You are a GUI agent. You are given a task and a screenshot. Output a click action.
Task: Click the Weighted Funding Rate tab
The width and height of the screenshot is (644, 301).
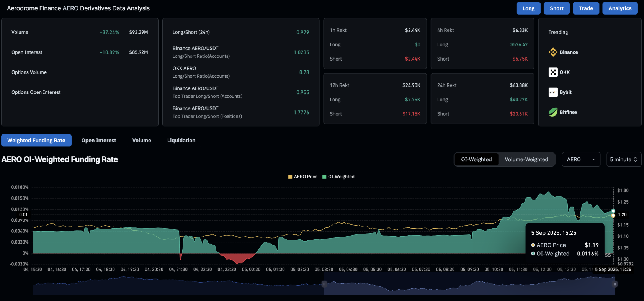[x=36, y=141]
